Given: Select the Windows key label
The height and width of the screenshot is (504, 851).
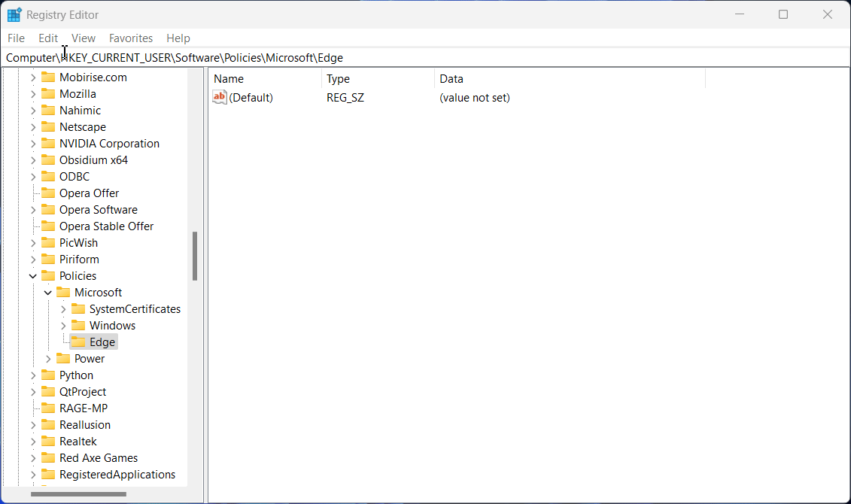Looking at the screenshot, I should tap(112, 326).
